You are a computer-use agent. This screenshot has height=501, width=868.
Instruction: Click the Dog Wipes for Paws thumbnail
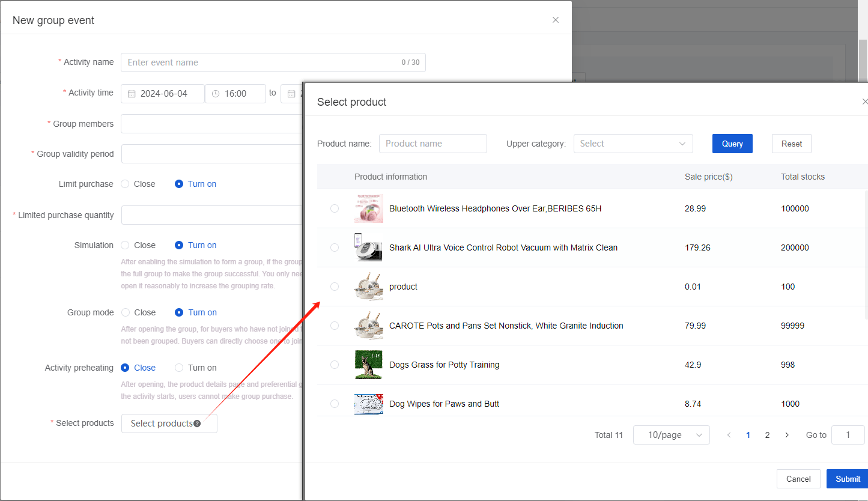pyautogui.click(x=369, y=404)
